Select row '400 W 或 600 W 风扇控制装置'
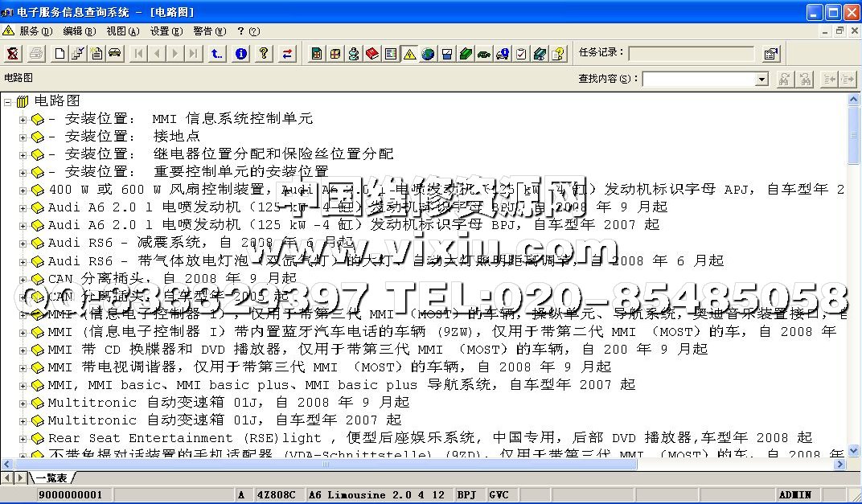The height and width of the screenshot is (504, 862). pos(445,190)
